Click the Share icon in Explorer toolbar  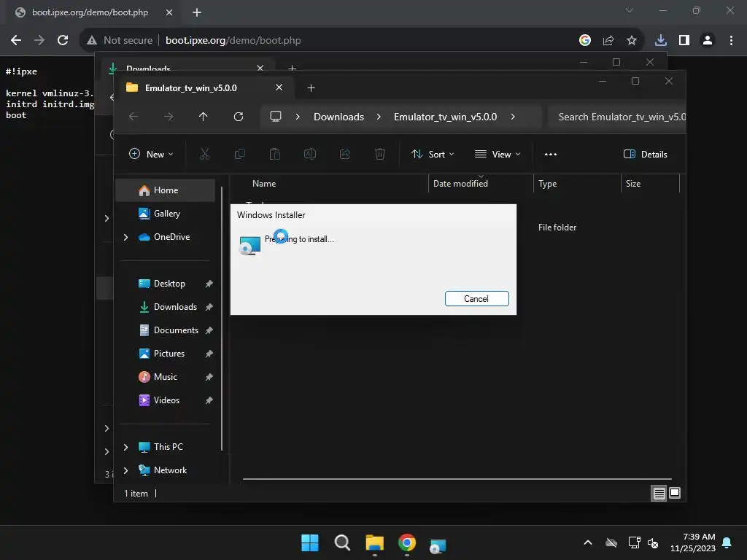[x=345, y=154]
